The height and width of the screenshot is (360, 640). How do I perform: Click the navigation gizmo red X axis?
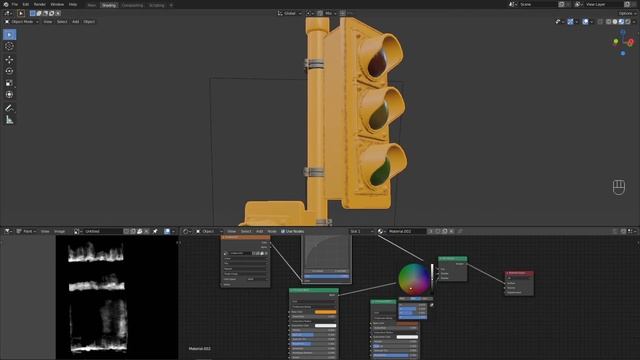point(631,42)
